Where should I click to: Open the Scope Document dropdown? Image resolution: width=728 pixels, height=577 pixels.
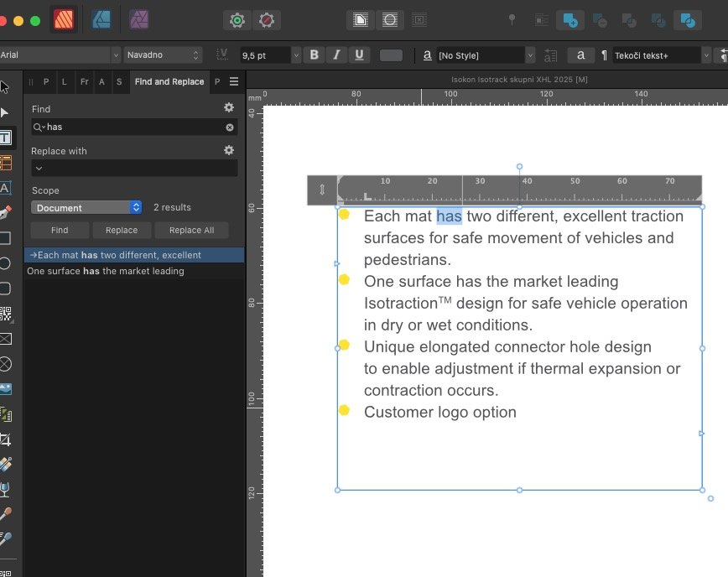click(86, 207)
